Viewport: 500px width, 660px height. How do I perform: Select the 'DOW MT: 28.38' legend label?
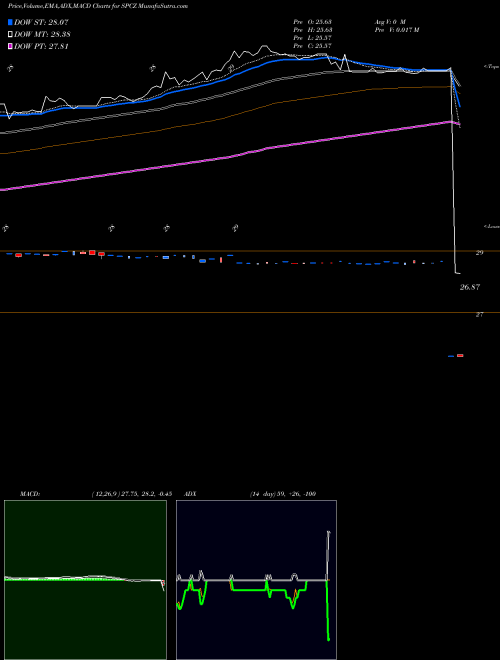pyautogui.click(x=42, y=34)
